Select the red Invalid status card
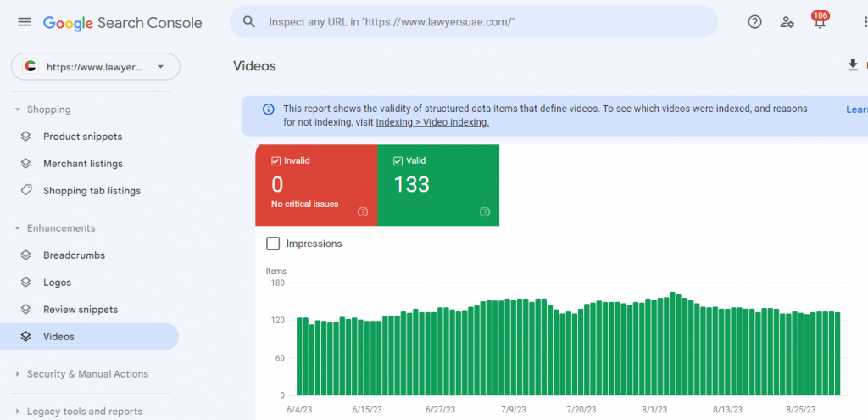868x420 pixels. pos(316,185)
